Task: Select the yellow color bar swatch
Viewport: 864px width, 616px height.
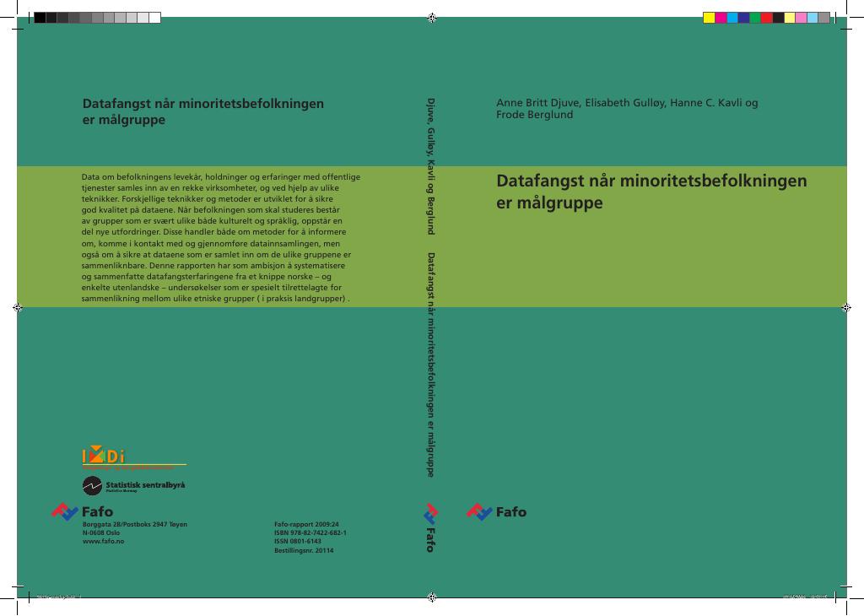Action: (x=709, y=18)
